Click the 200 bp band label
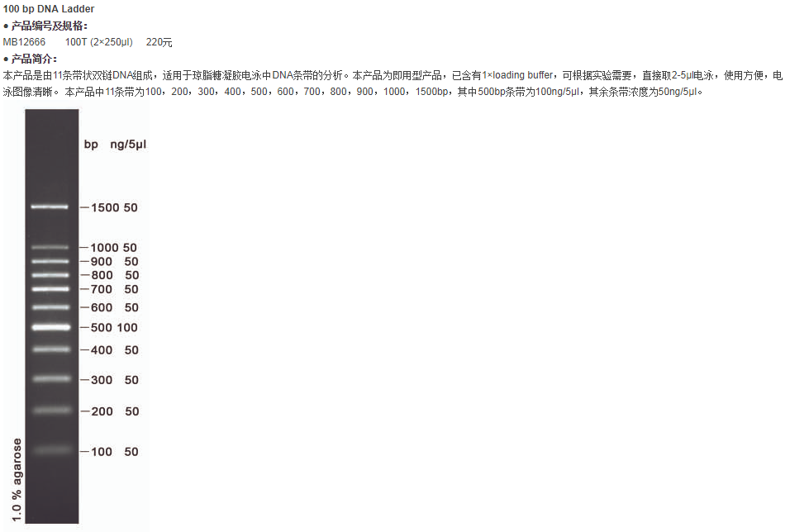 (x=102, y=411)
